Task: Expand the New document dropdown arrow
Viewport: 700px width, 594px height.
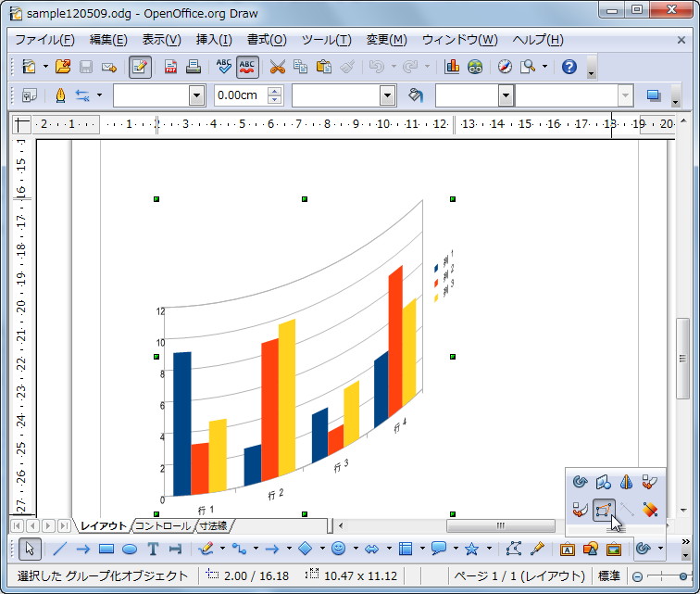Action: (45, 67)
